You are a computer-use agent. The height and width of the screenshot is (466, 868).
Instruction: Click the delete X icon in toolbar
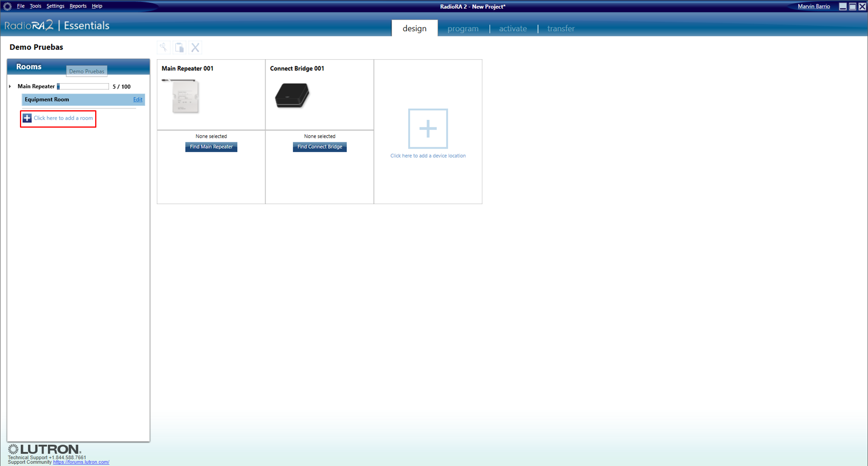click(x=195, y=47)
